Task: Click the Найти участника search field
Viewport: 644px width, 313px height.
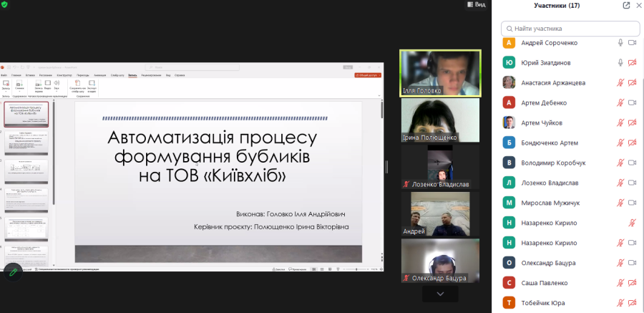Action: click(x=570, y=29)
